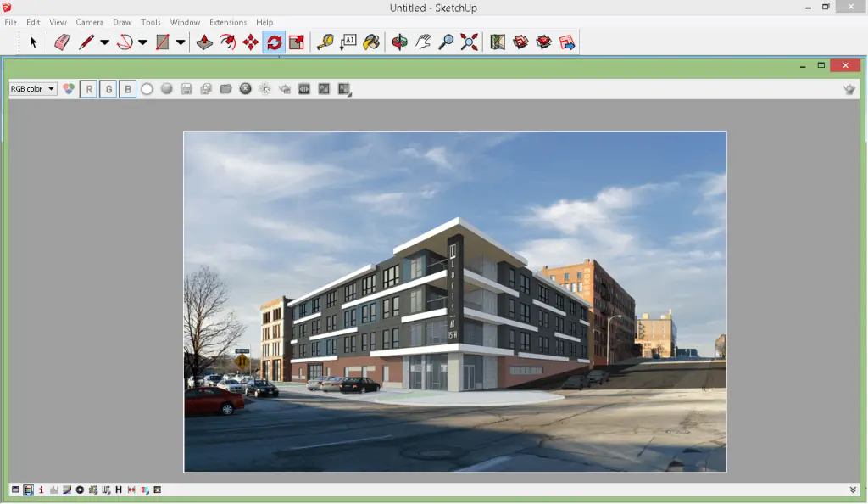Viewport: 868px width, 504px height.
Task: Pick the Push/Pull tool
Action: (x=204, y=41)
